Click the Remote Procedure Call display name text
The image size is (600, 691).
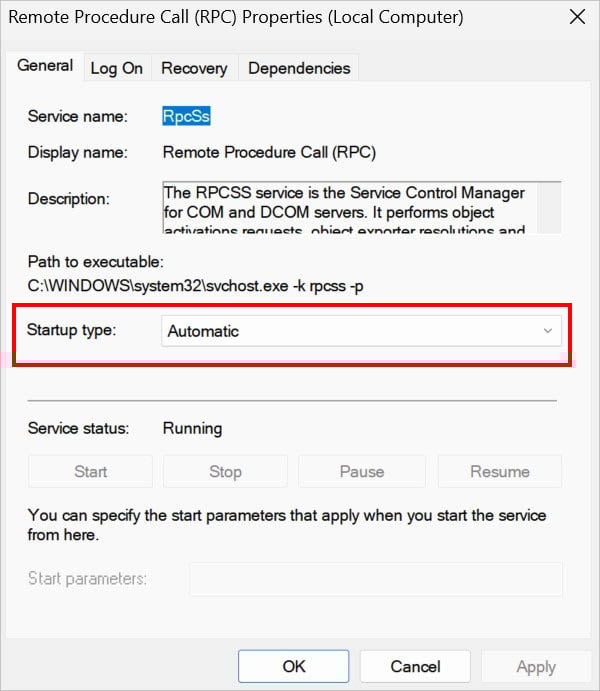269,153
